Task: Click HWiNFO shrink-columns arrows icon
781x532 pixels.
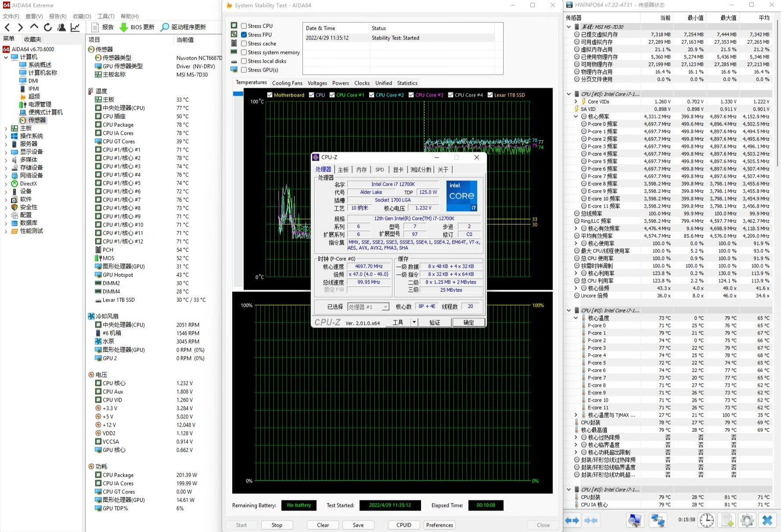Action: pyautogui.click(x=590, y=520)
